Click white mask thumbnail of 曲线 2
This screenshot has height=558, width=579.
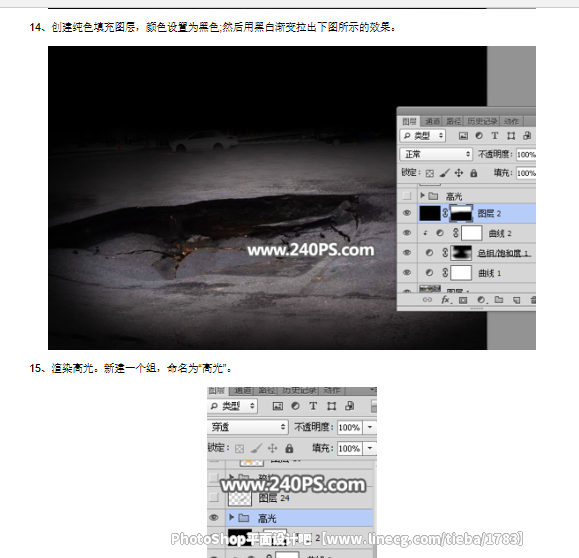(x=472, y=233)
